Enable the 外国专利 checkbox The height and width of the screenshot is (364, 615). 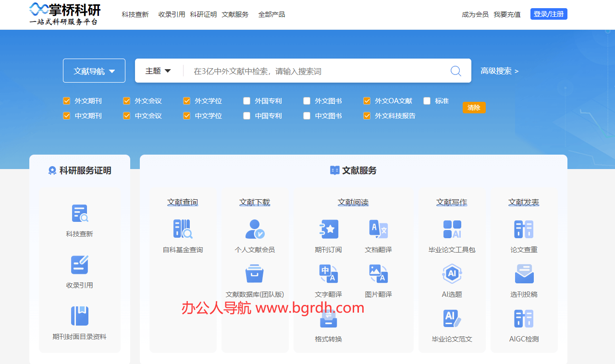[247, 101]
